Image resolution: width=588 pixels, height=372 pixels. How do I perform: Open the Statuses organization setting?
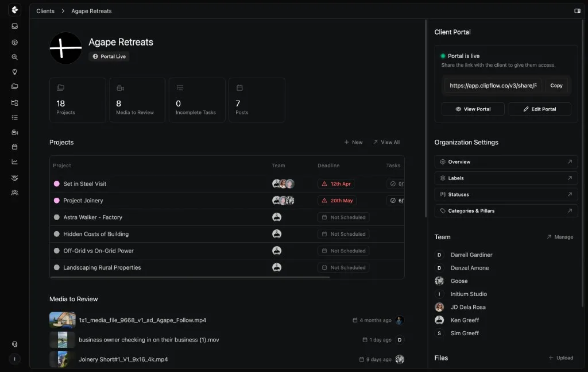coord(506,194)
